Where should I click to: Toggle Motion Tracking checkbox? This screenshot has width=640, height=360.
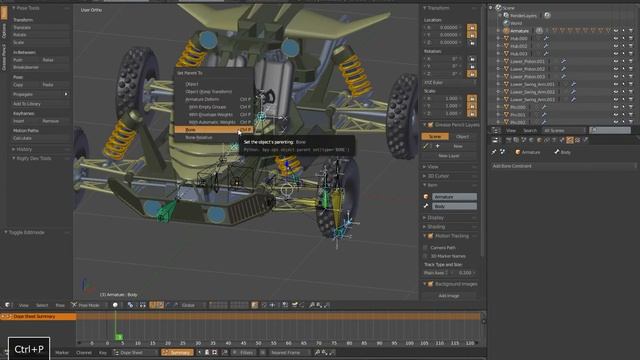431,236
